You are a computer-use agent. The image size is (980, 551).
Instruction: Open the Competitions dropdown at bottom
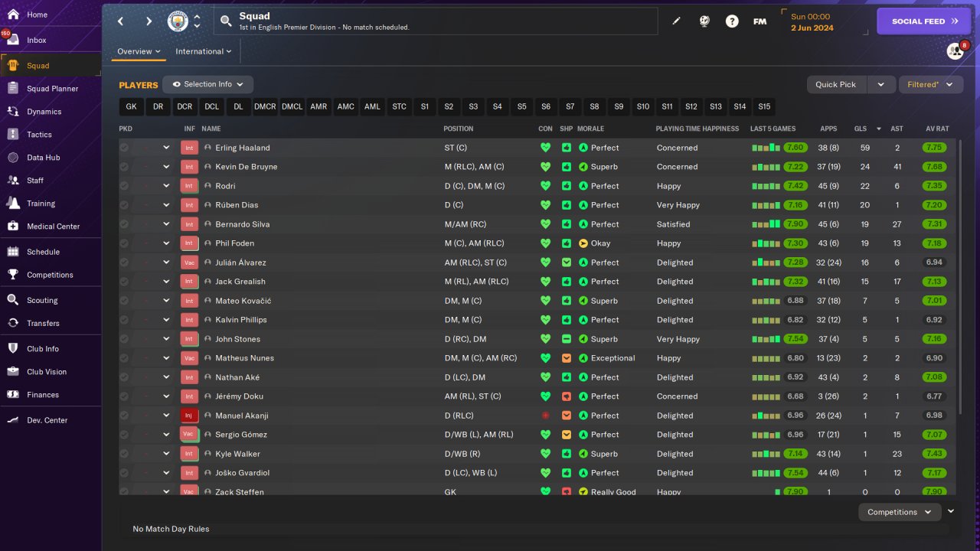click(x=900, y=512)
